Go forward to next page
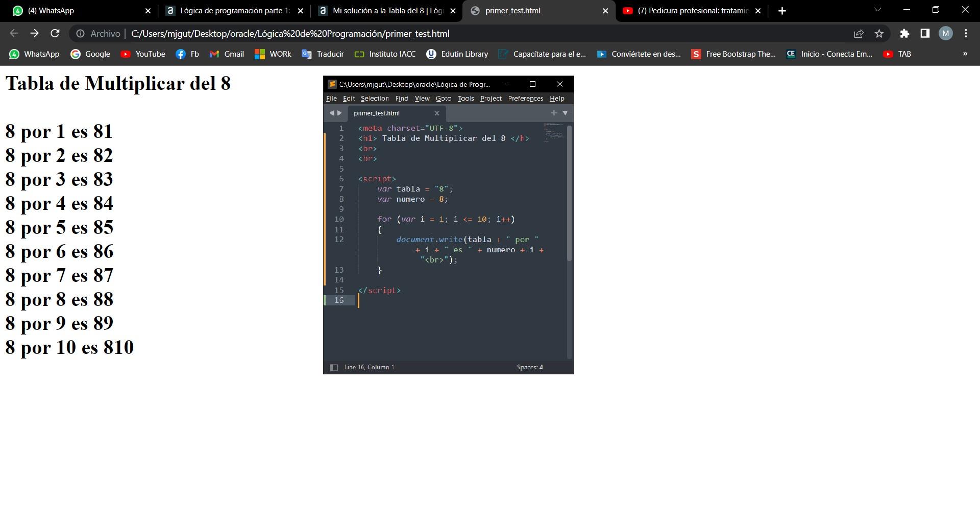The height and width of the screenshot is (526, 980). click(34, 33)
